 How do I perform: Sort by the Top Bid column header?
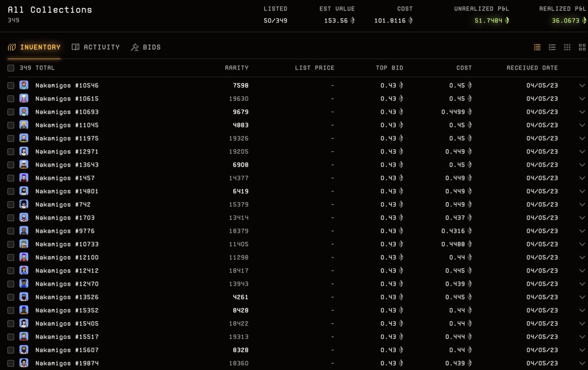click(x=390, y=68)
